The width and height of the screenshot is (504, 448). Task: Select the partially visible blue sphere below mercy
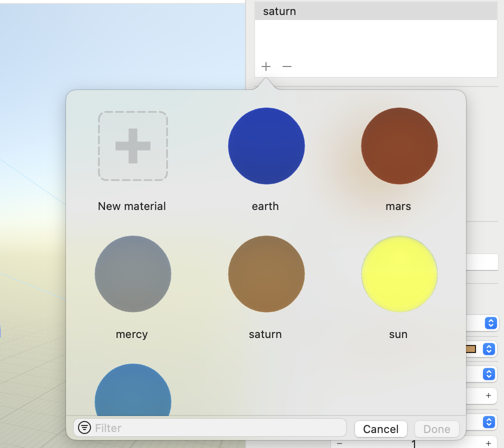132,392
